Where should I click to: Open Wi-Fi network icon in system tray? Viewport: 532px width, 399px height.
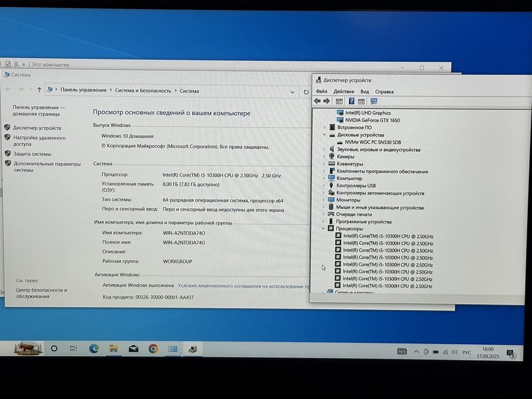[x=445, y=352]
